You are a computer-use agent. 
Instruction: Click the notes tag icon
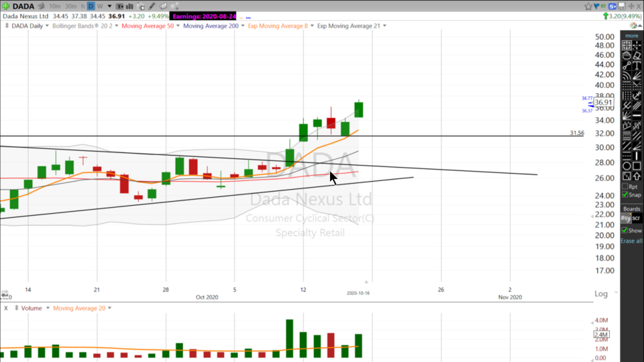pyautogui.click(x=163, y=6)
